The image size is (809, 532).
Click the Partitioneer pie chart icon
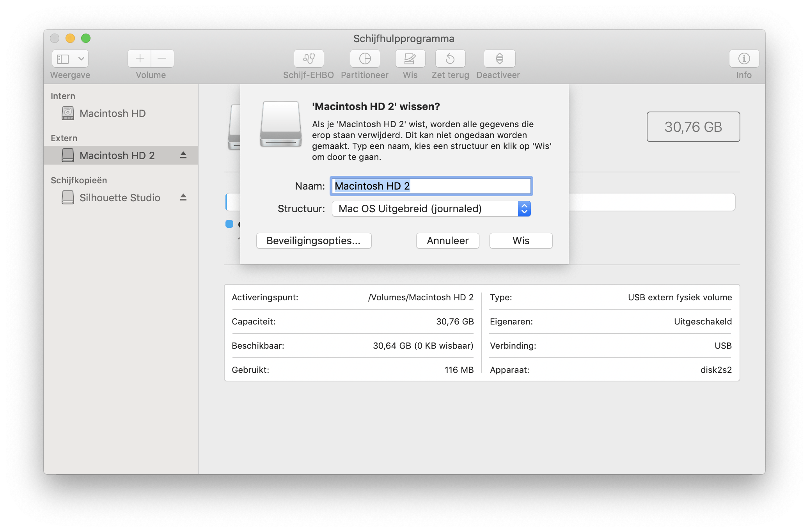point(365,59)
